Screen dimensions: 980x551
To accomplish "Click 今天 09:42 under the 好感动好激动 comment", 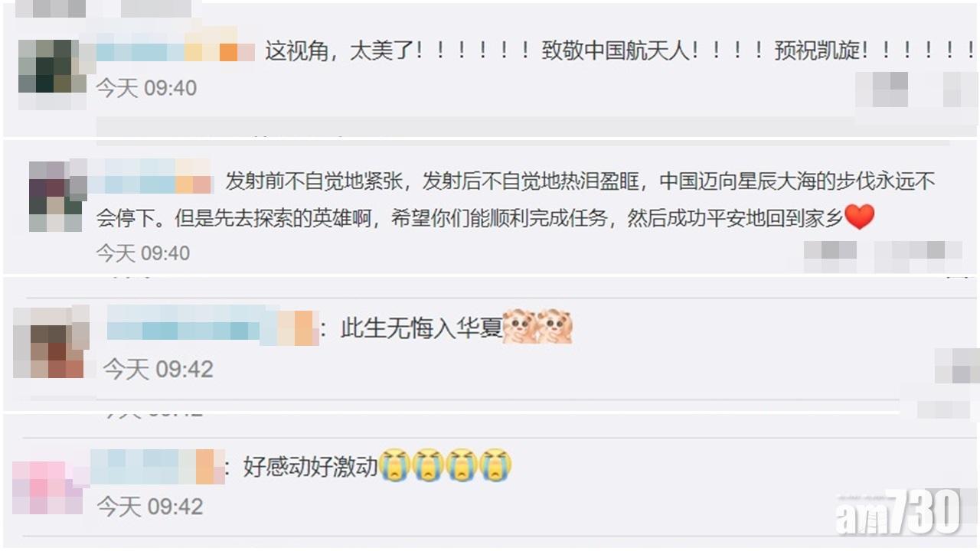I will click(x=150, y=507).
